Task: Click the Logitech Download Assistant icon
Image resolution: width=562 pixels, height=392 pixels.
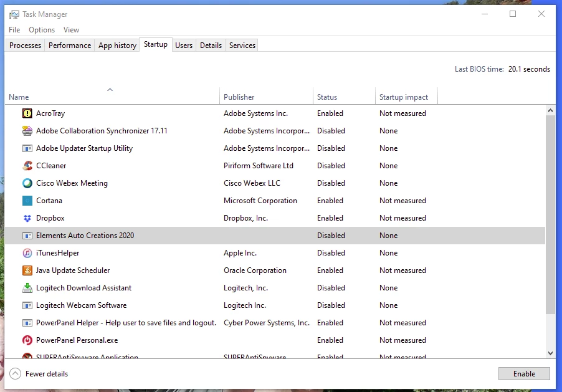Action: coord(27,288)
